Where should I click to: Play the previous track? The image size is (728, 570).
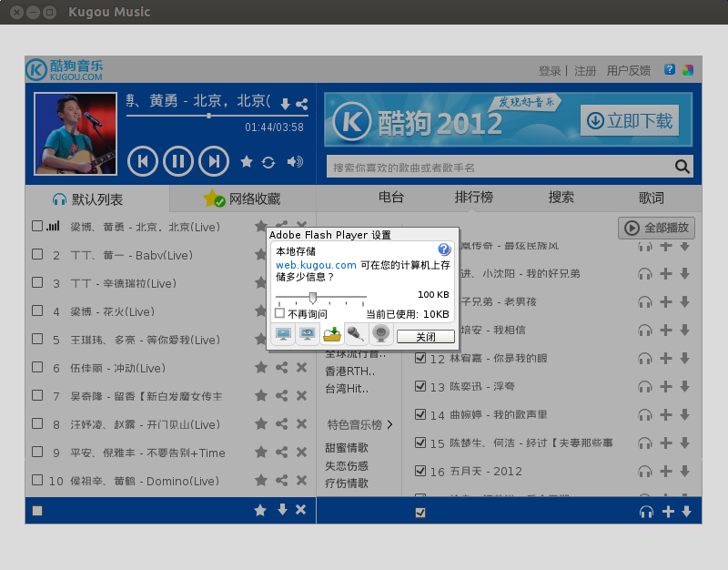(x=143, y=161)
